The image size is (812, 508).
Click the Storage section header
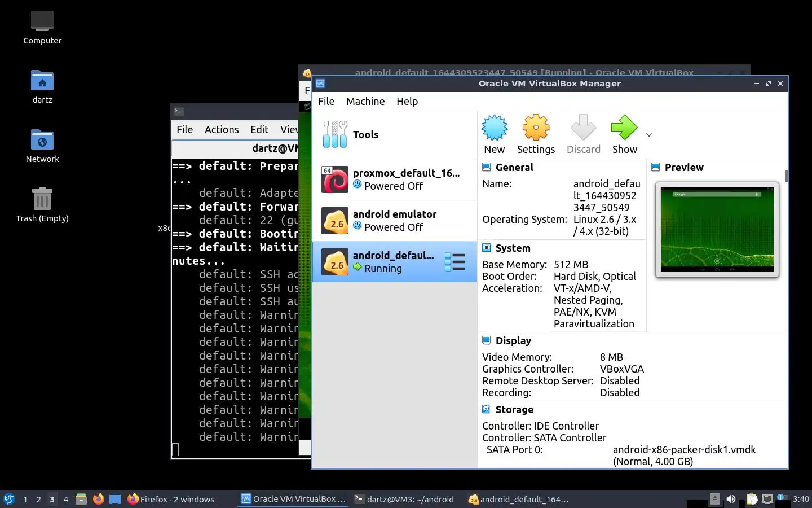514,410
